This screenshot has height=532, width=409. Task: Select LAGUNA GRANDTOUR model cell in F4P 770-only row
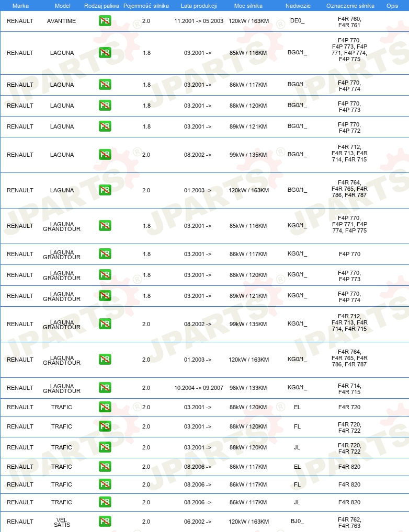click(x=62, y=255)
